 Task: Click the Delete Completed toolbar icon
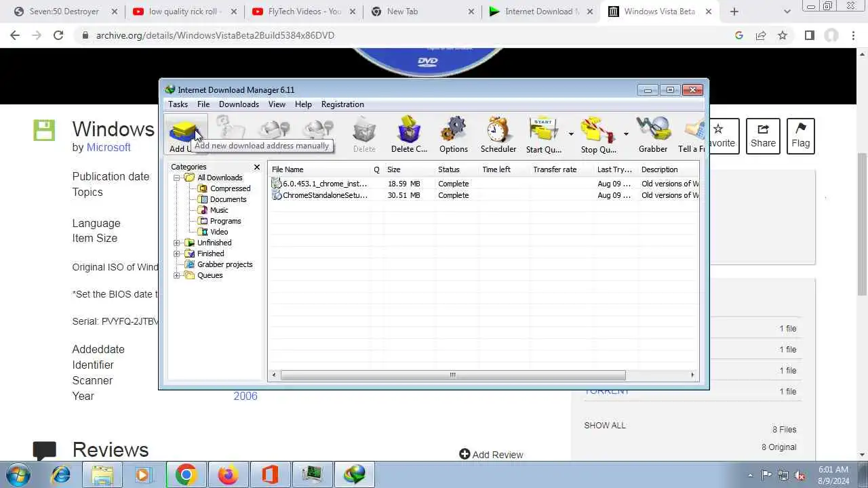click(409, 129)
